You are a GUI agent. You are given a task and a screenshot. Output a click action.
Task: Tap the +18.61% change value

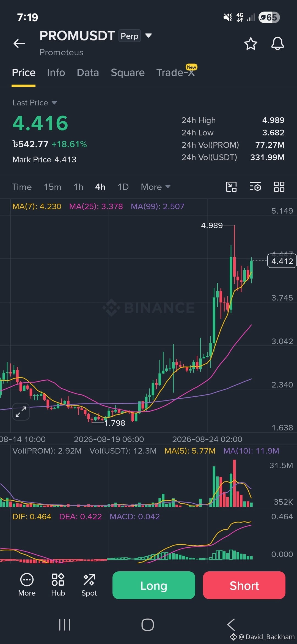69,144
